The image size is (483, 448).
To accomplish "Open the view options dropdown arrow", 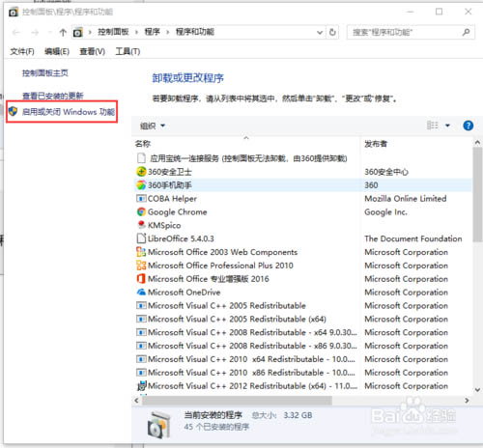I will (447, 126).
